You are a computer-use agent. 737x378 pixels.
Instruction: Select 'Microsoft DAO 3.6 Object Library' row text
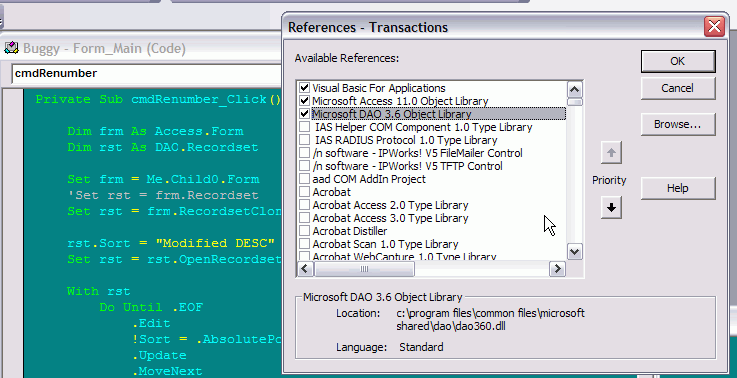(392, 114)
